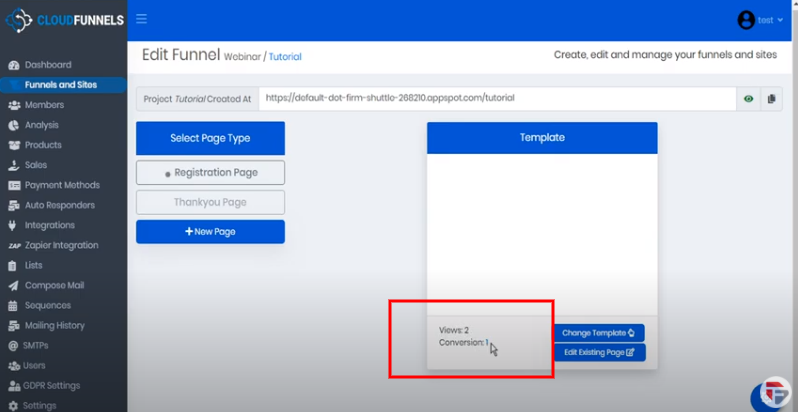Click the Tutorial breadcrumb link
798x412 pixels.
[284, 57]
